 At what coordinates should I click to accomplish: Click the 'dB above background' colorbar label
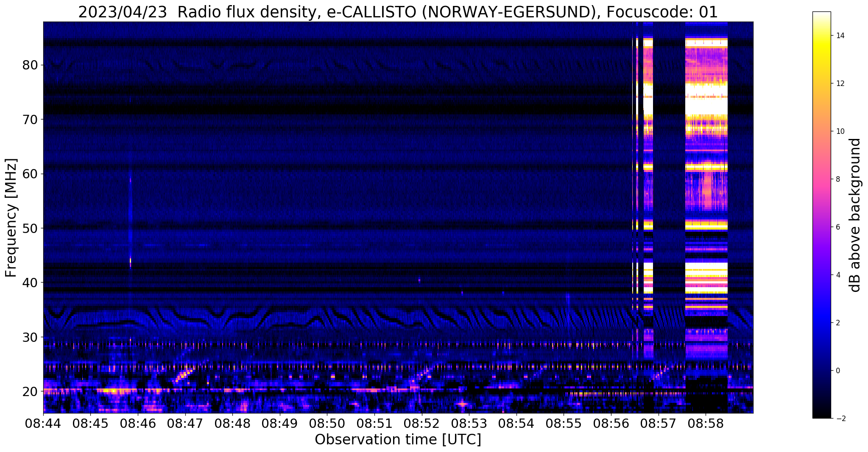pos(855,215)
